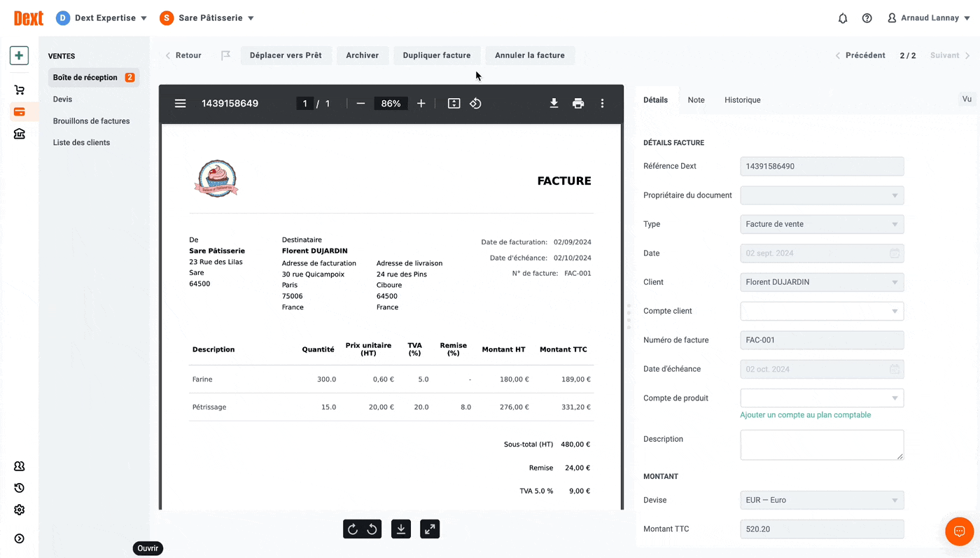The width and height of the screenshot is (980, 558).
Task: Rotate document clockwise below the viewer
Action: tap(353, 529)
